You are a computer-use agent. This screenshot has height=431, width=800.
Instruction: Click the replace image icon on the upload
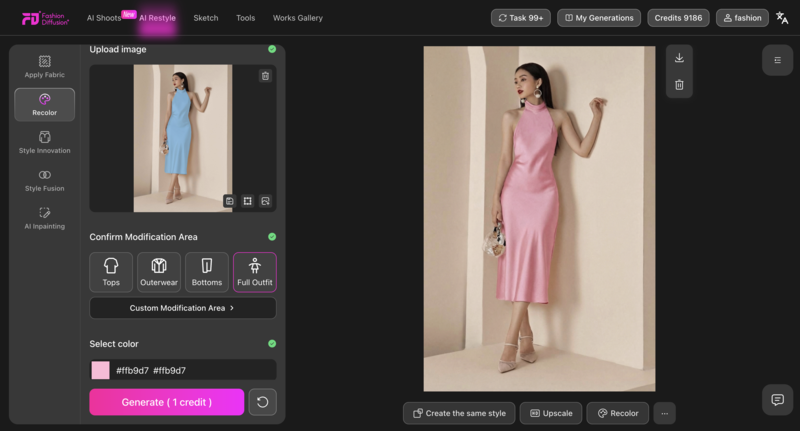point(265,201)
